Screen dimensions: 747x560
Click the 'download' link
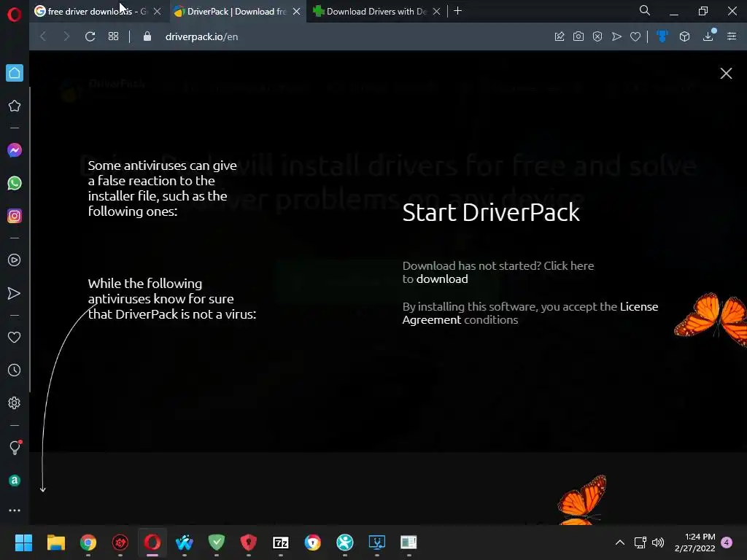click(x=442, y=279)
